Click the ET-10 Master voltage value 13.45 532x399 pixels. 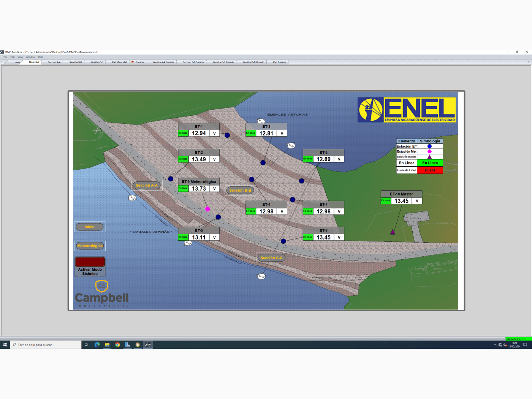(401, 201)
